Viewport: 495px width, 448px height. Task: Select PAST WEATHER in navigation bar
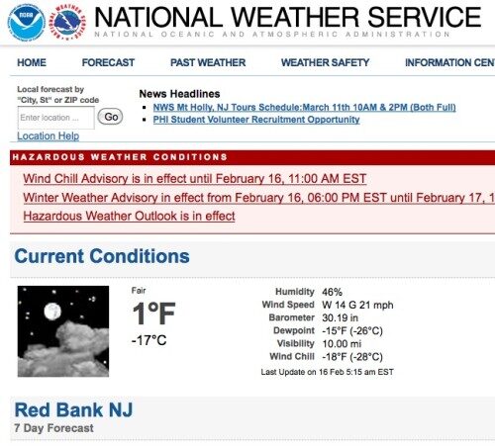click(x=208, y=62)
